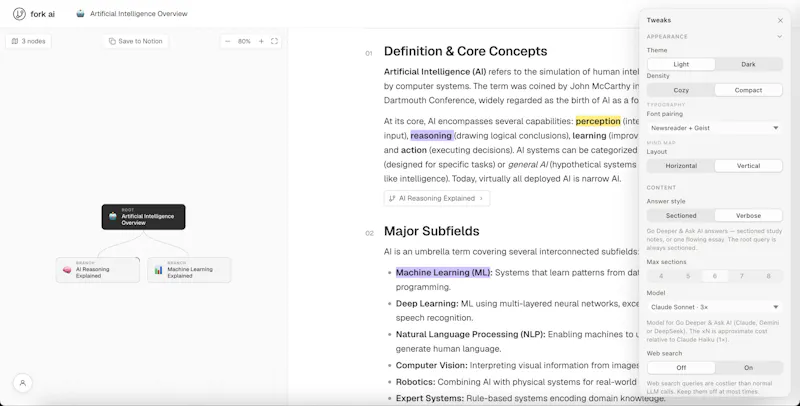Image resolution: width=800 pixels, height=406 pixels.
Task: Open the Machine Learning Explained branch node
Action: tap(189, 270)
